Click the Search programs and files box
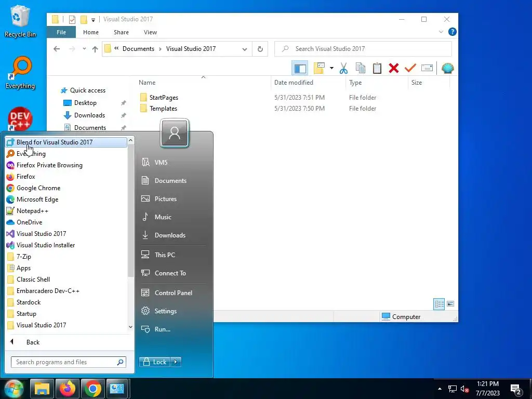This screenshot has height=399, width=532. 69,362
